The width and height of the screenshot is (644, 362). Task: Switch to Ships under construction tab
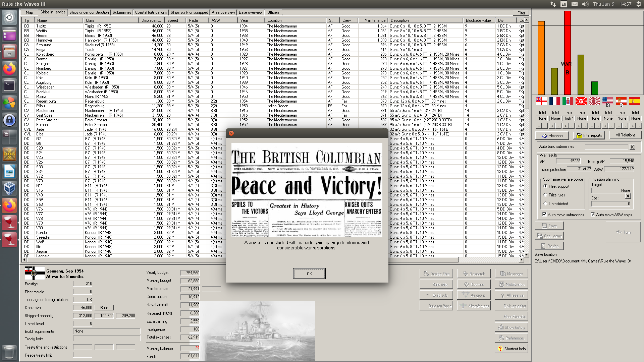click(89, 12)
